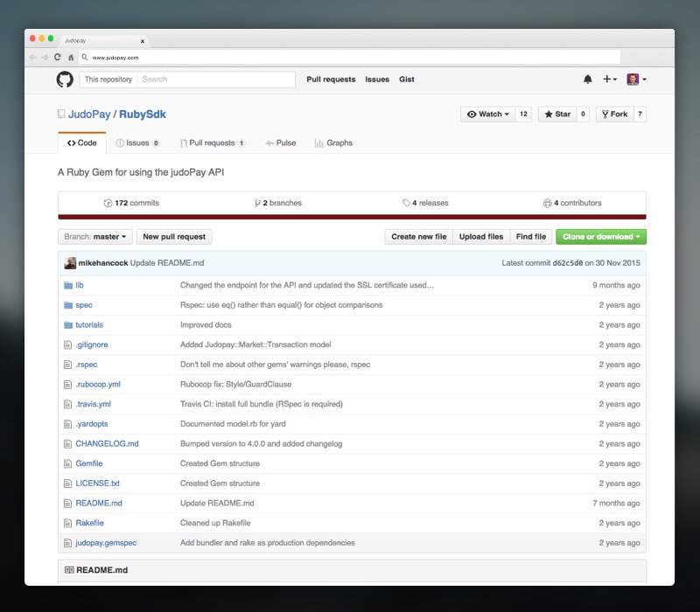This screenshot has height=612, width=700.
Task: Open the plus create-new menu
Action: point(609,80)
